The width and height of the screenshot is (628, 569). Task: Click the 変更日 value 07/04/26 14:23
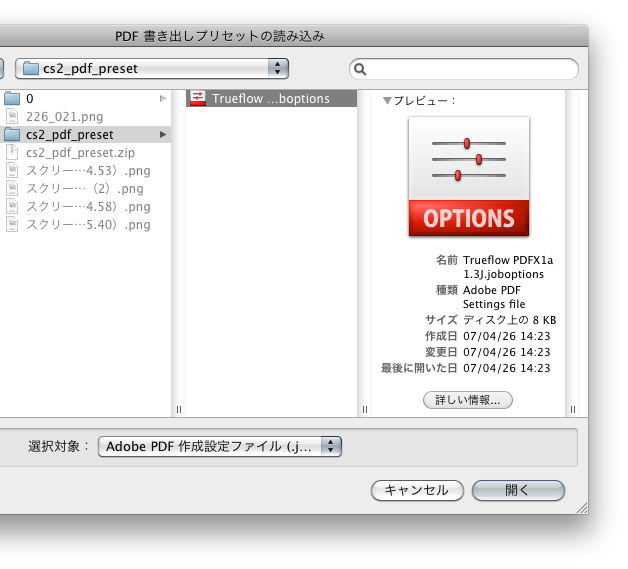point(507,352)
